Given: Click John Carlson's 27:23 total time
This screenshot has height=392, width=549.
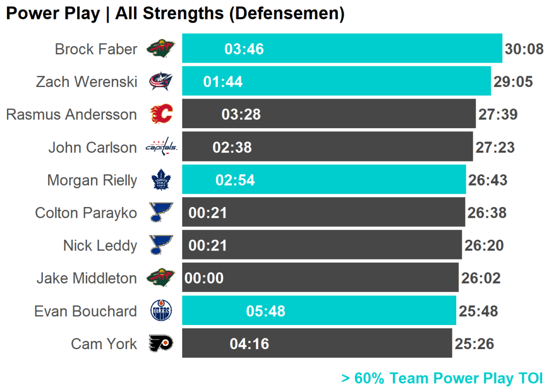Looking at the screenshot, I should 495,147.
